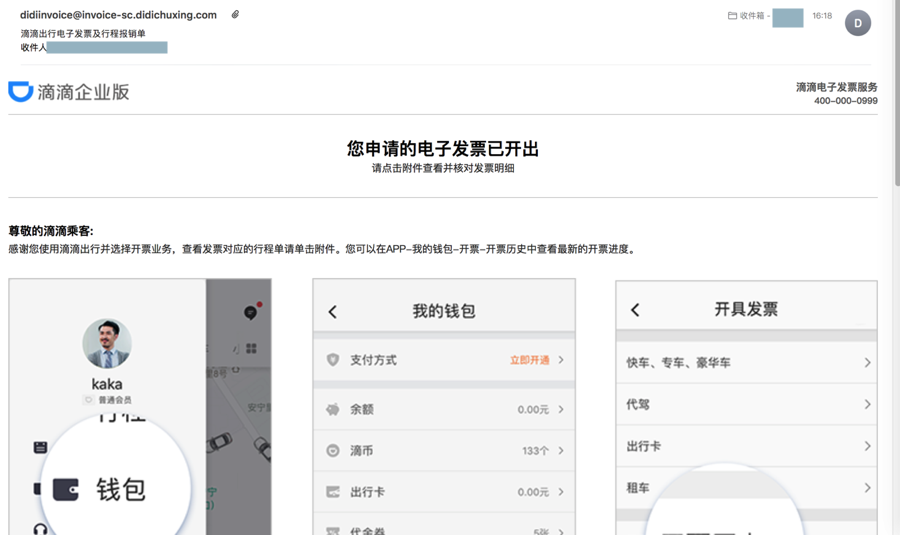This screenshot has height=535, width=900.
Task: Click the 代驾 label
Action: [638, 405]
